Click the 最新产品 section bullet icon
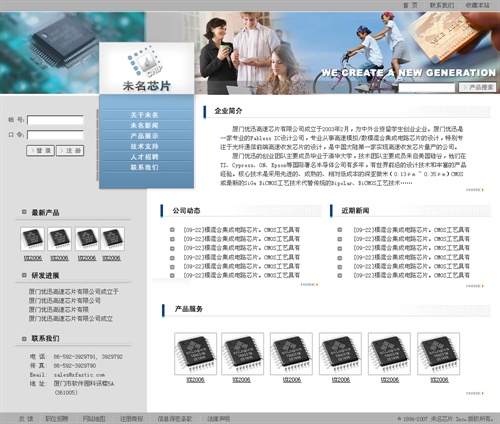The width and height of the screenshot is (500, 424). point(24,212)
